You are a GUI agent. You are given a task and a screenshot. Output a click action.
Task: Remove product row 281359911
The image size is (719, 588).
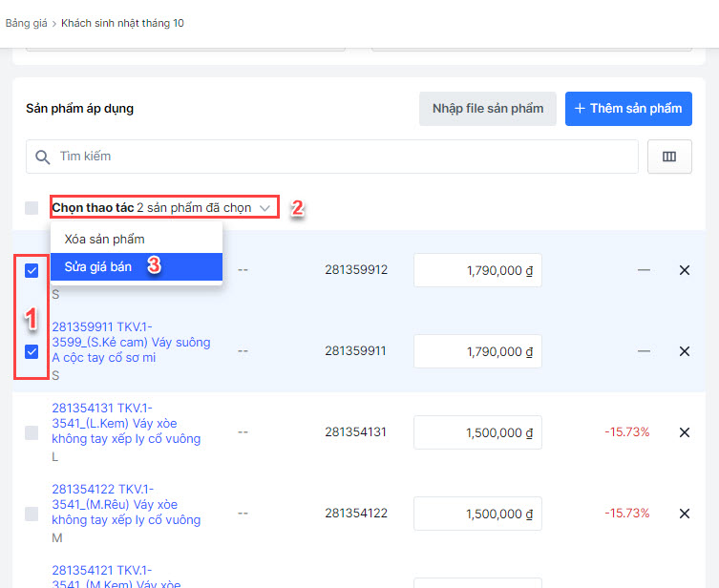(x=685, y=351)
